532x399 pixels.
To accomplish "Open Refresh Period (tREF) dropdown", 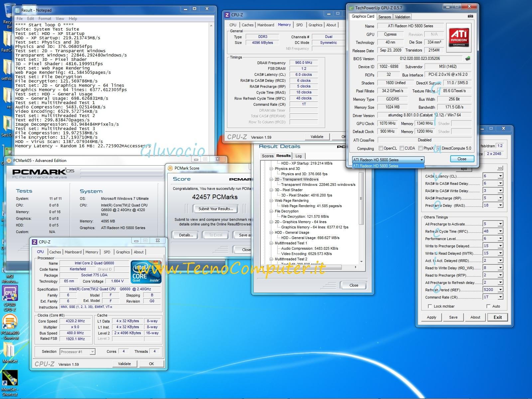I will click(x=500, y=290).
